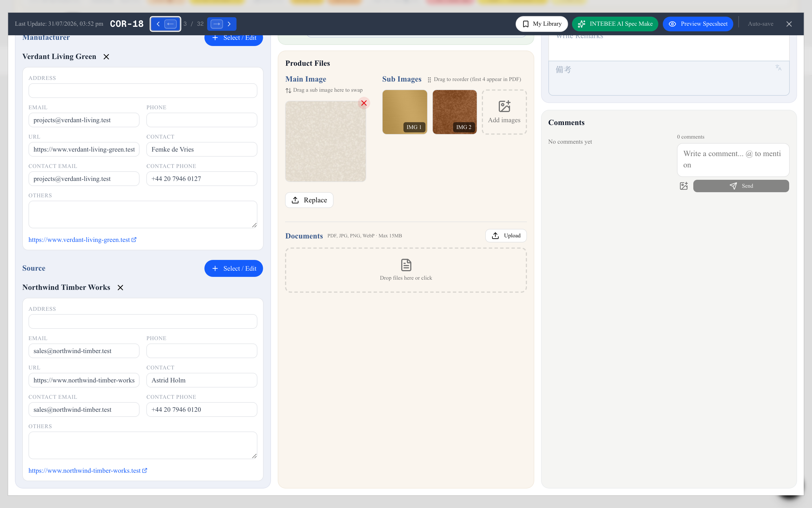Viewport: 812px width, 508px height.
Task: Click Add images tile
Action: (x=504, y=112)
